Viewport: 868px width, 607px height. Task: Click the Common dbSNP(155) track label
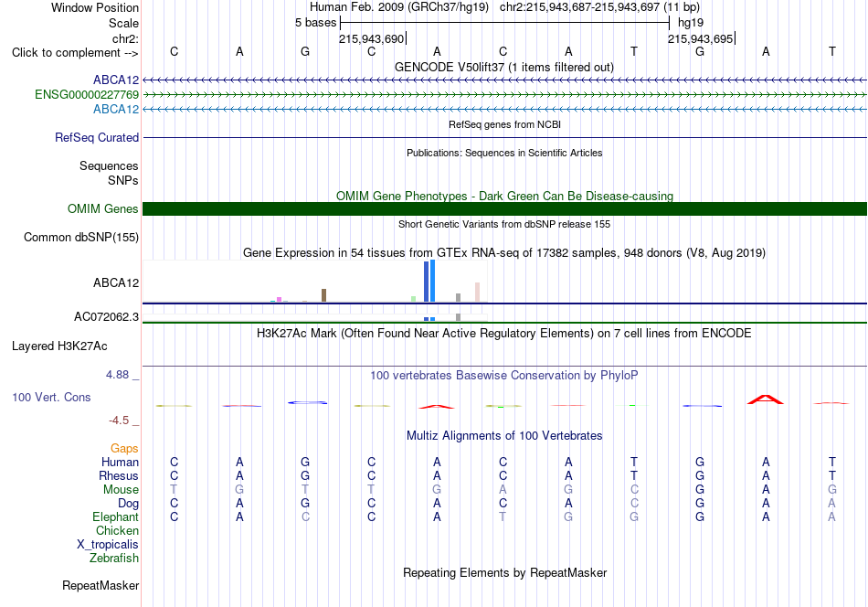pos(81,237)
